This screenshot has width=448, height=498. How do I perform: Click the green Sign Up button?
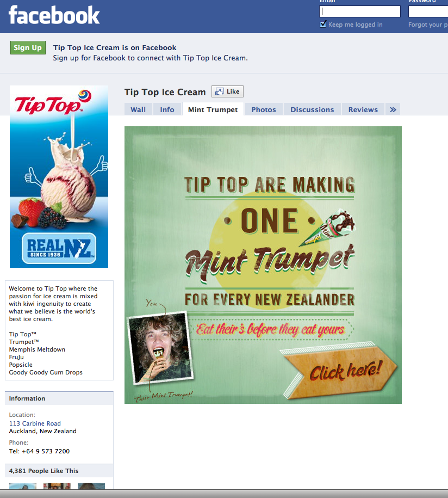tap(28, 48)
